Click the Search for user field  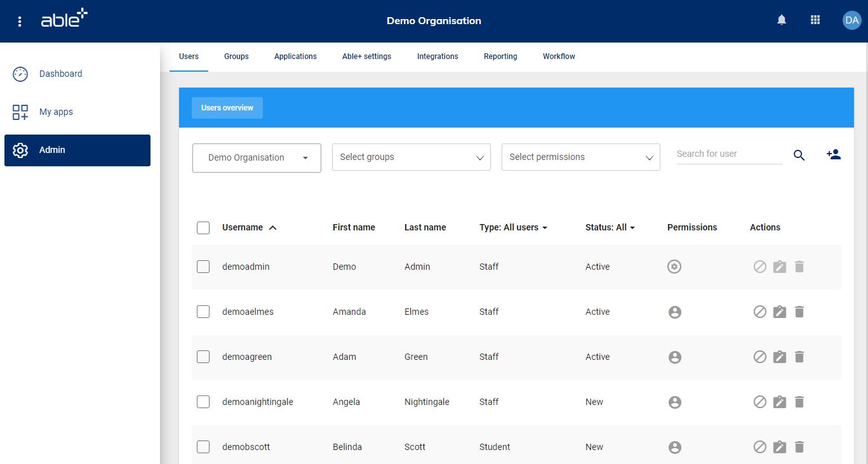[x=728, y=154]
